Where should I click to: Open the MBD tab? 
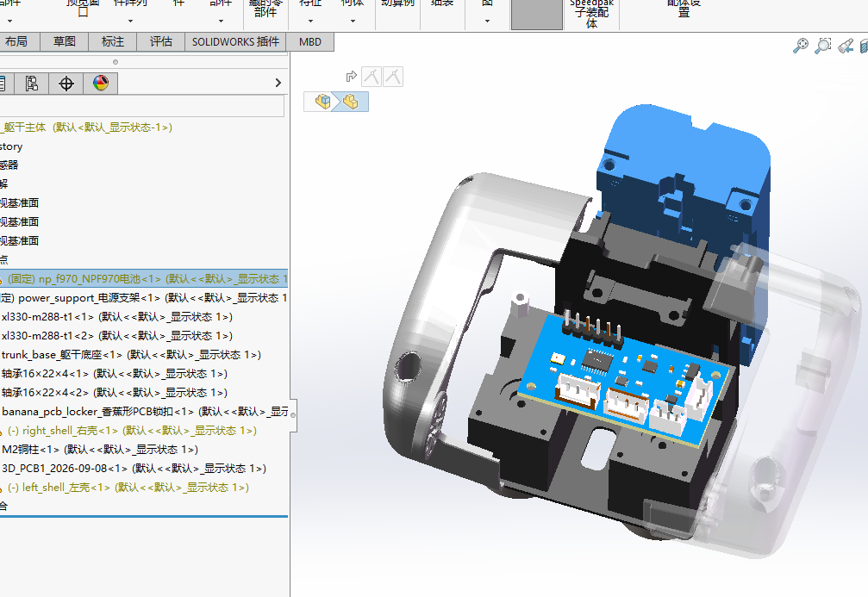[x=310, y=41]
